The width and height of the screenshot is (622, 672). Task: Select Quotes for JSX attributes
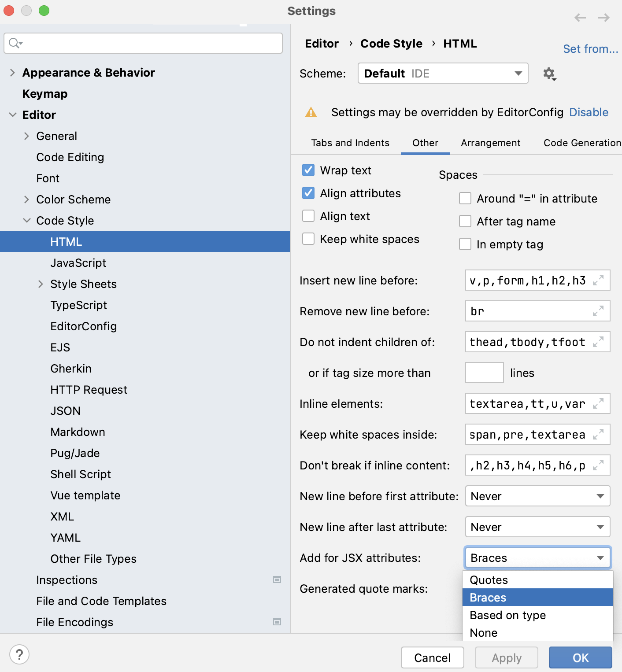click(x=489, y=580)
